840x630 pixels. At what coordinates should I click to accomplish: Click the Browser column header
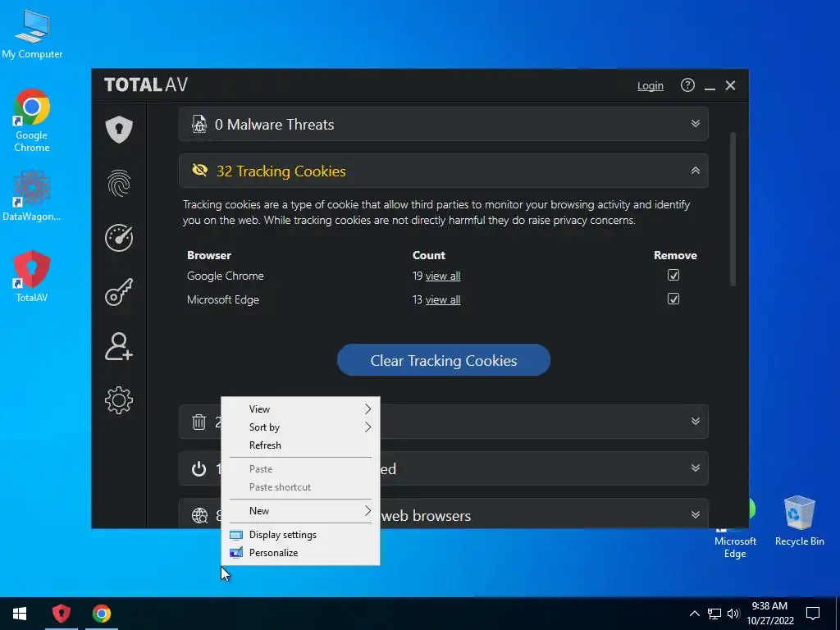[209, 256]
